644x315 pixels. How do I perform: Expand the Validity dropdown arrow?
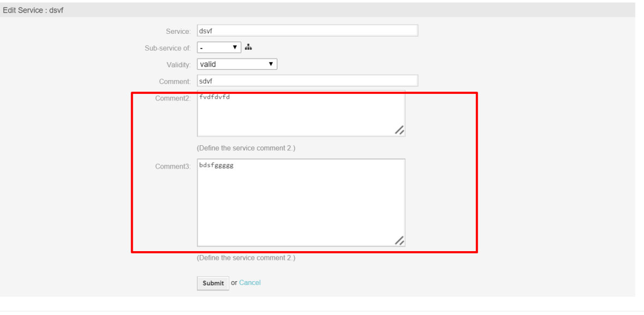(272, 64)
